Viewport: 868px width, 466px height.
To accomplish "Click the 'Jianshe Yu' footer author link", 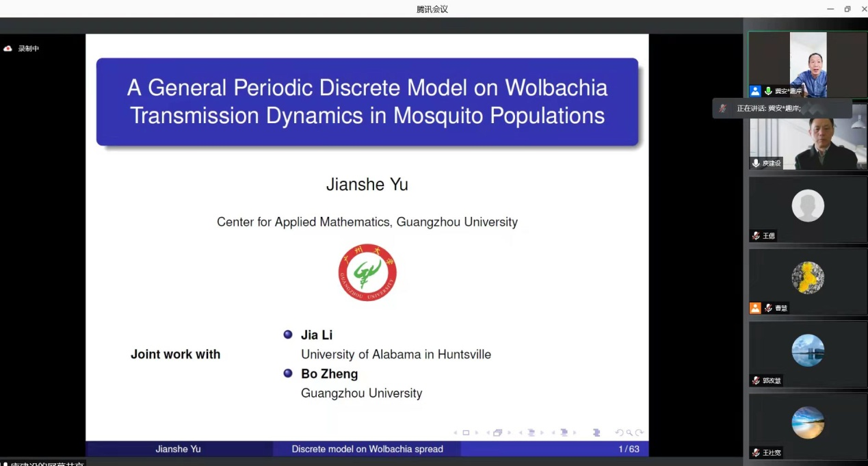I will point(178,449).
